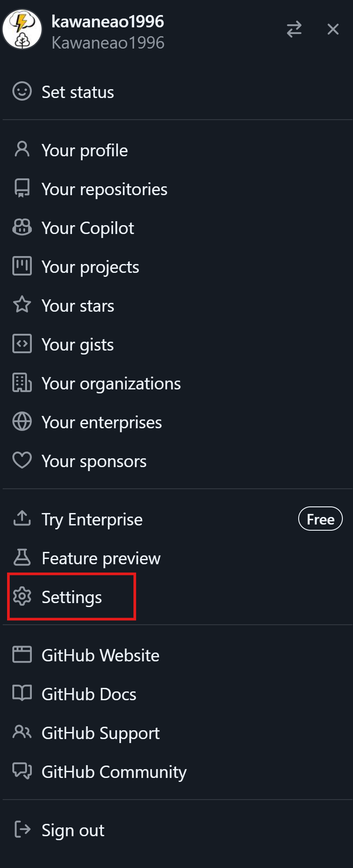The height and width of the screenshot is (868, 353).
Task: Click the account switcher arrows icon
Action: click(294, 30)
